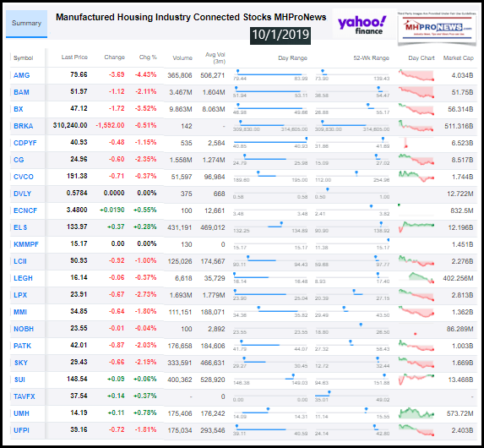Open the BAM ticker link
Image resolution: width=484 pixels, height=448 pixels.
21,92
